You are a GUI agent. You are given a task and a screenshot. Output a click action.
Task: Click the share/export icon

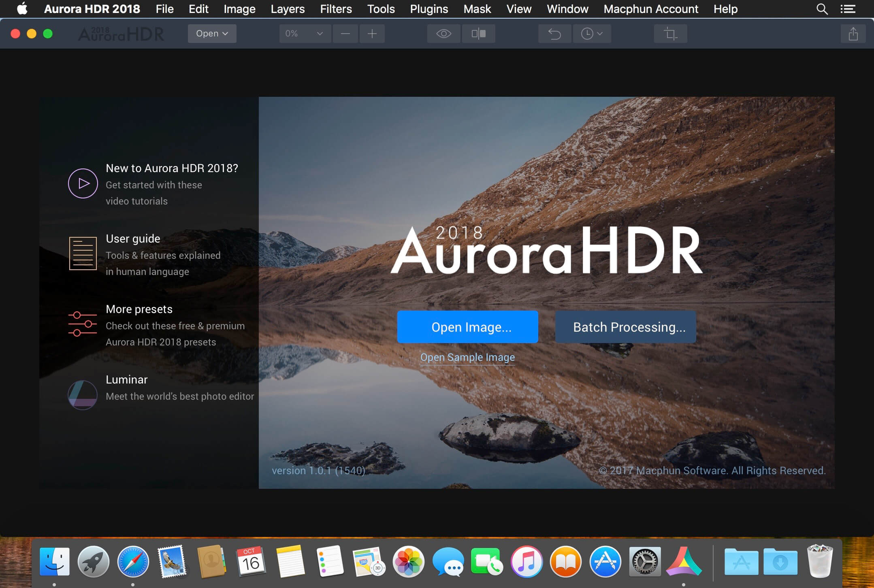coord(853,34)
